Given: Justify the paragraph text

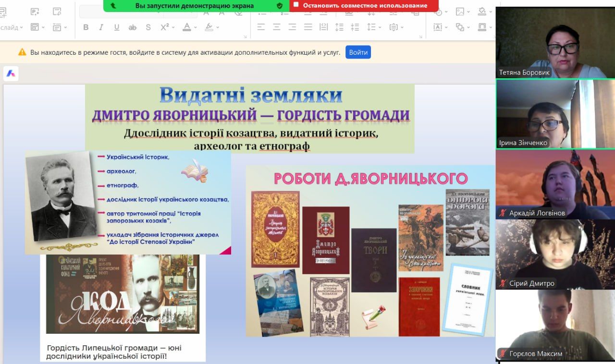Looking at the screenshot, I should pyautogui.click(x=308, y=27).
